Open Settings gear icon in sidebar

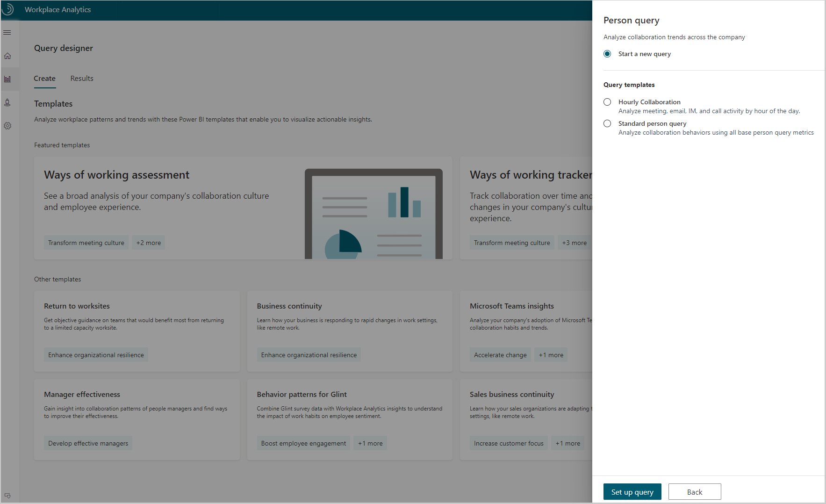(7, 126)
